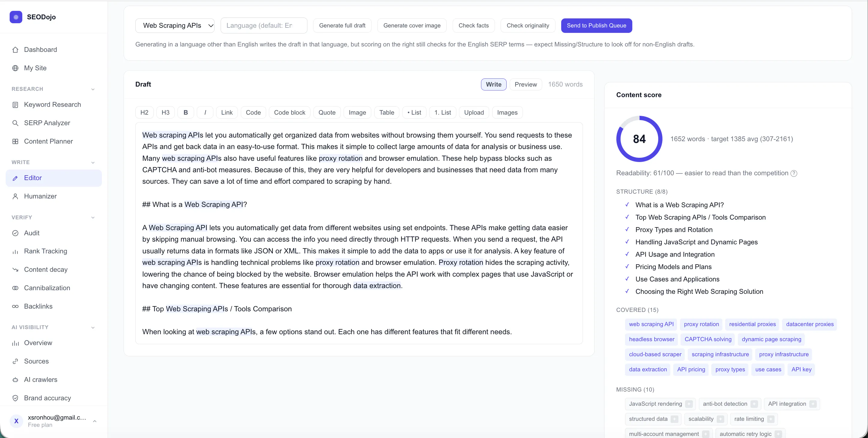Click the covered term proxy rotation chip

pos(701,324)
